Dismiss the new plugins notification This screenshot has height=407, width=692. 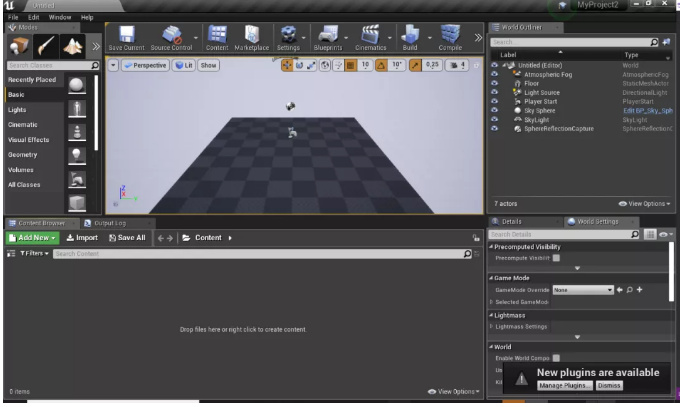tap(609, 385)
